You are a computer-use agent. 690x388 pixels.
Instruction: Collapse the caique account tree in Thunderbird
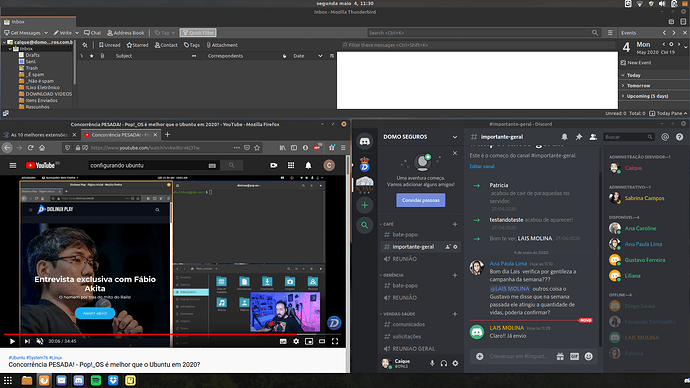(x=4, y=42)
